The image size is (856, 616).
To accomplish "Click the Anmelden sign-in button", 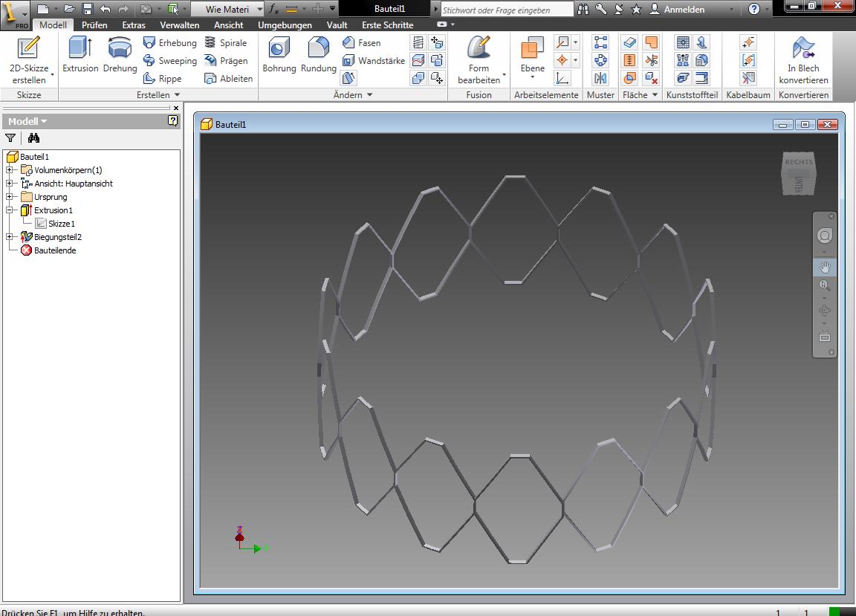I will tap(677, 9).
